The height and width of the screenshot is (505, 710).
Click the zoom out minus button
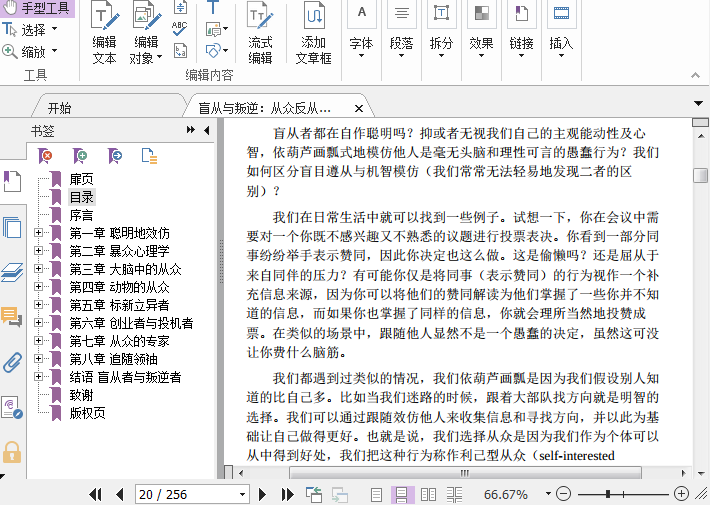[x=563, y=494]
